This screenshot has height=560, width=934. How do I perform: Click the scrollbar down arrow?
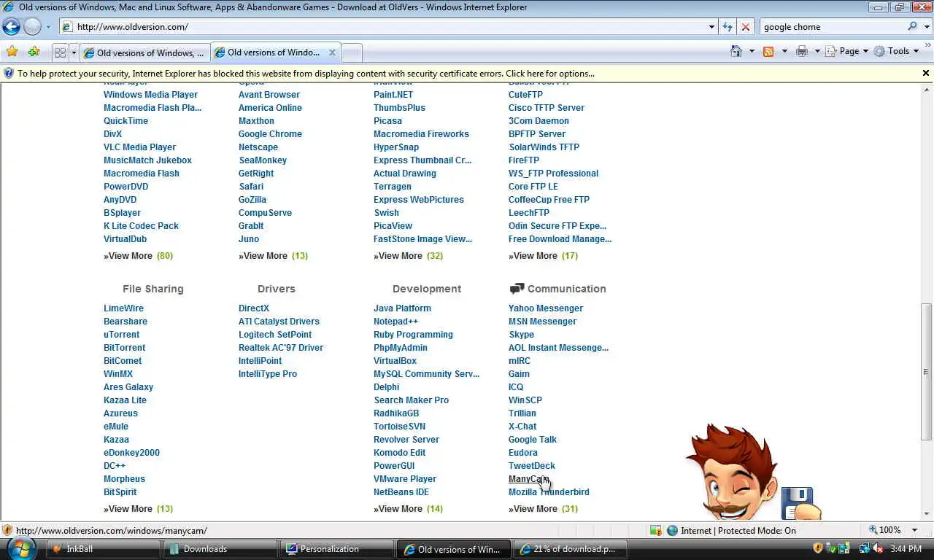927,514
